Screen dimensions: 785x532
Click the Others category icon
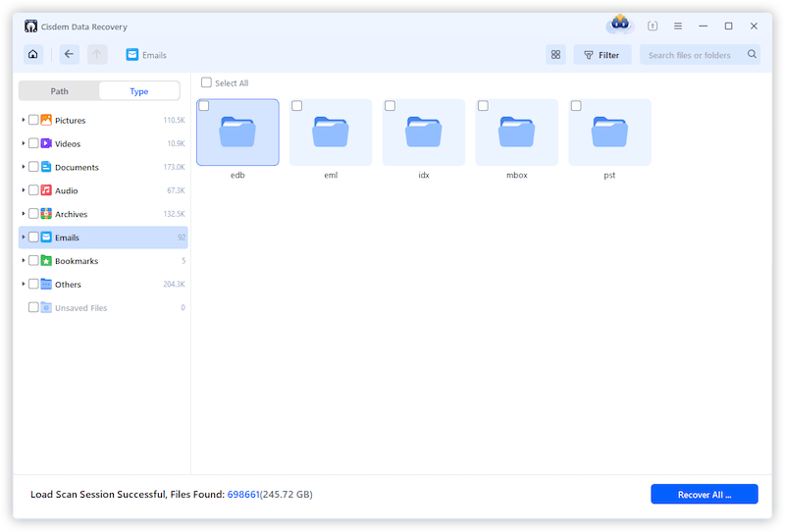[x=46, y=284]
